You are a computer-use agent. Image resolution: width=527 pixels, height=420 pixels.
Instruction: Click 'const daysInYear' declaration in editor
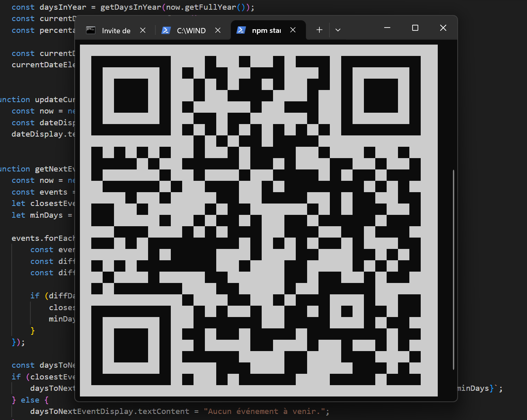tap(49, 7)
